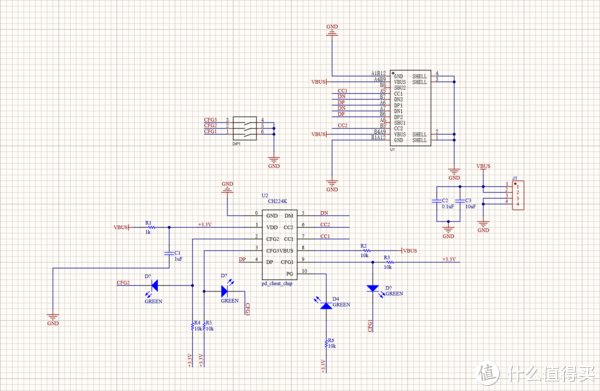This screenshot has height=391, width=600.
Task: Select the J1 four-pin header connector
Action: [518, 195]
